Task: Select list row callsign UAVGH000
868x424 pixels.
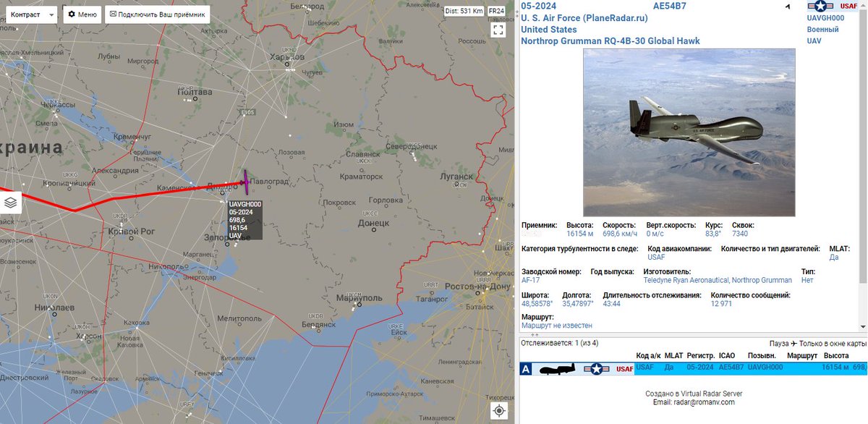Action: pos(765,368)
